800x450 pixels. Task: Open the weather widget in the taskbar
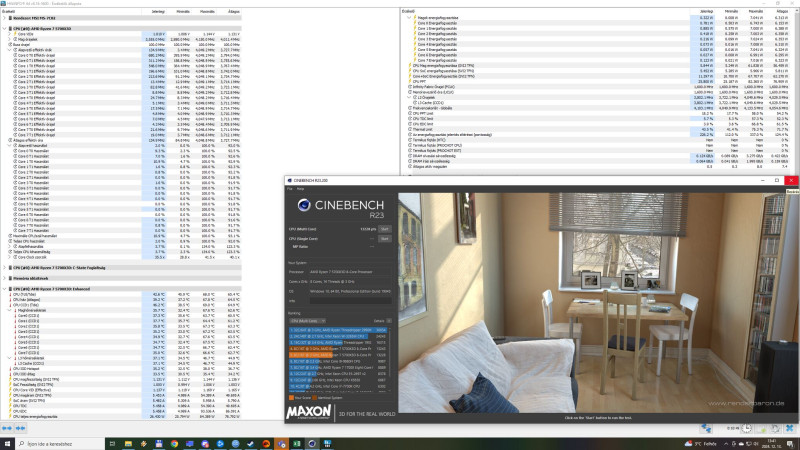coord(701,444)
